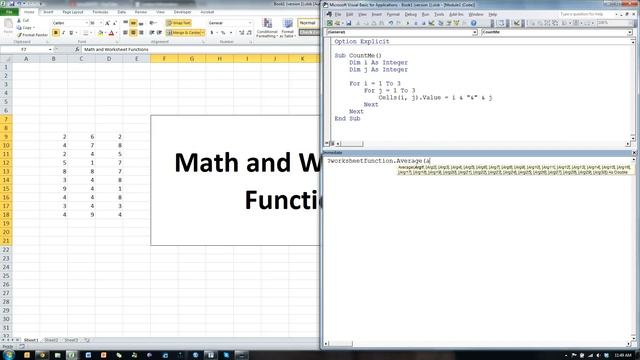Decrease font size in Excel
Viewport: 640px width, 360px height.
pos(115,23)
